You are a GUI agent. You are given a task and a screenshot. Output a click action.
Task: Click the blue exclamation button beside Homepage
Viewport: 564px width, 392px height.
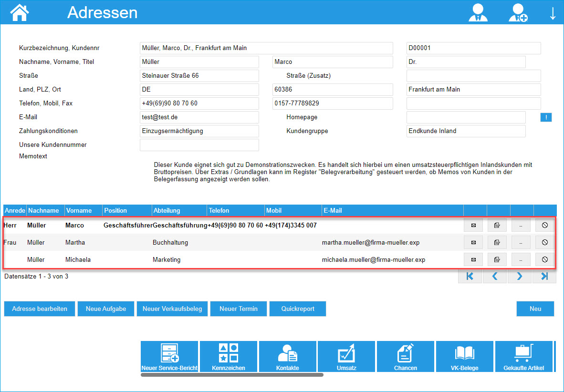pos(546,117)
